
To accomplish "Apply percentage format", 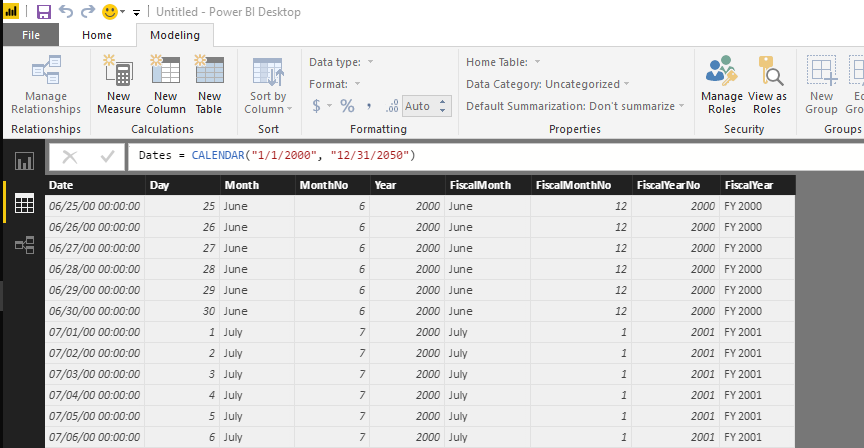I will click(347, 106).
